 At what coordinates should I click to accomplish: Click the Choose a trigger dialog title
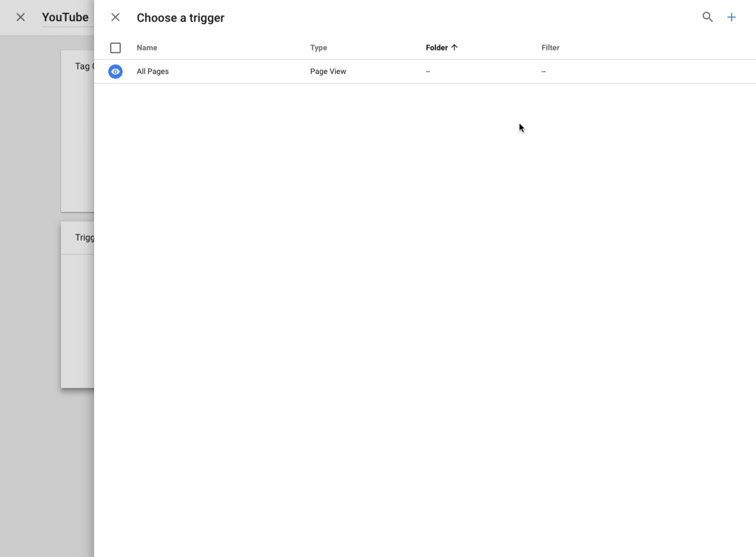point(181,18)
